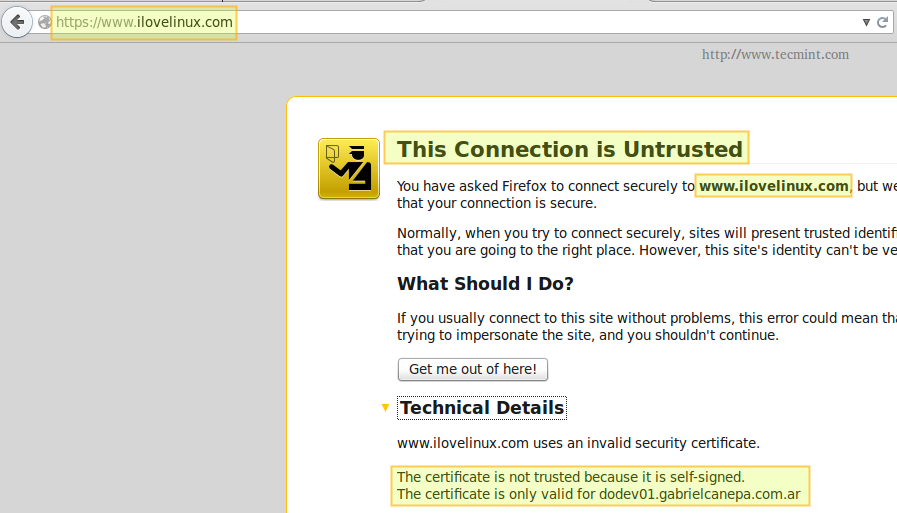The image size is (897, 513).
Task: Click 'If you usually connect to this site' line
Action: point(647,318)
